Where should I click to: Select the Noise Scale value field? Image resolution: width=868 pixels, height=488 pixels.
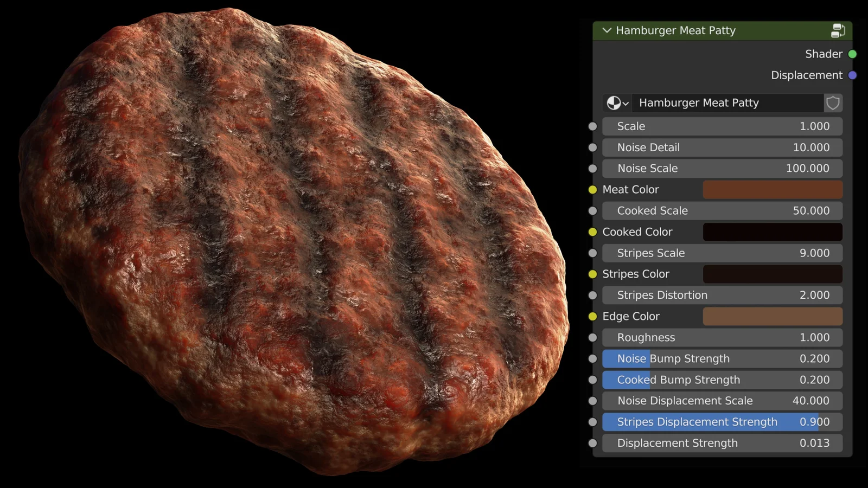click(x=722, y=169)
